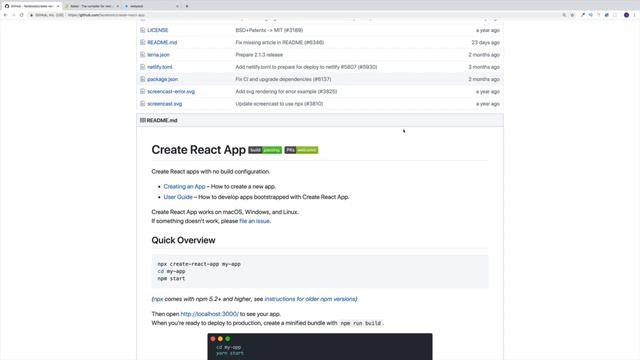The height and width of the screenshot is (360, 640).
Task: Close the Babel browser tab
Action: [118, 6]
